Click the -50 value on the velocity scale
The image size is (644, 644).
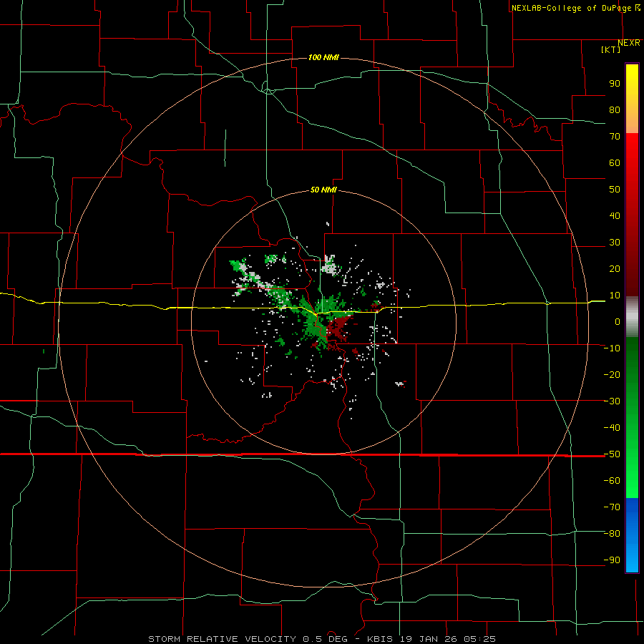612,454
